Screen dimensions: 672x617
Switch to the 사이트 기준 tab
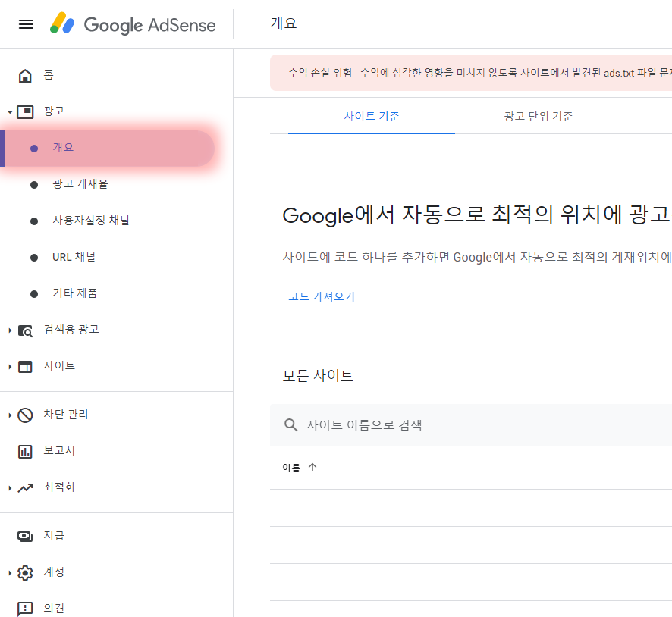[371, 116]
